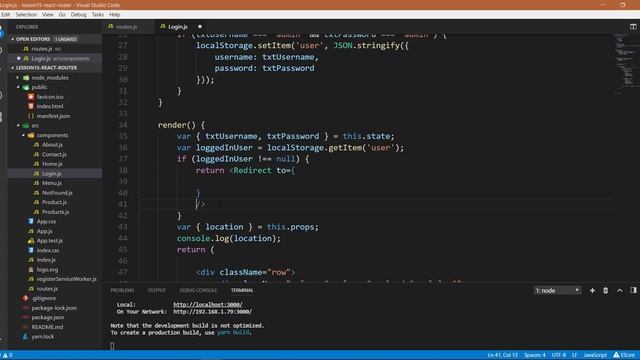Open a new terminal with the plus icon
640x360 pixels.
(x=592, y=290)
